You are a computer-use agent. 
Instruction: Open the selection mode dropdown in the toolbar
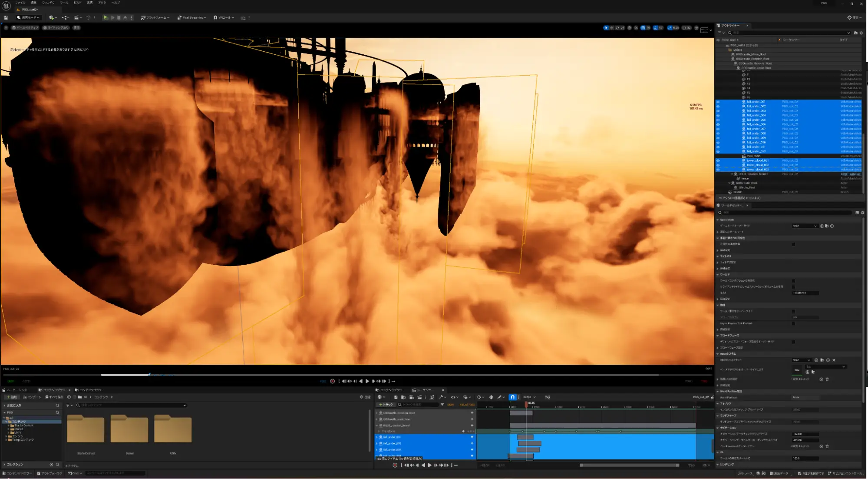pyautogui.click(x=28, y=18)
